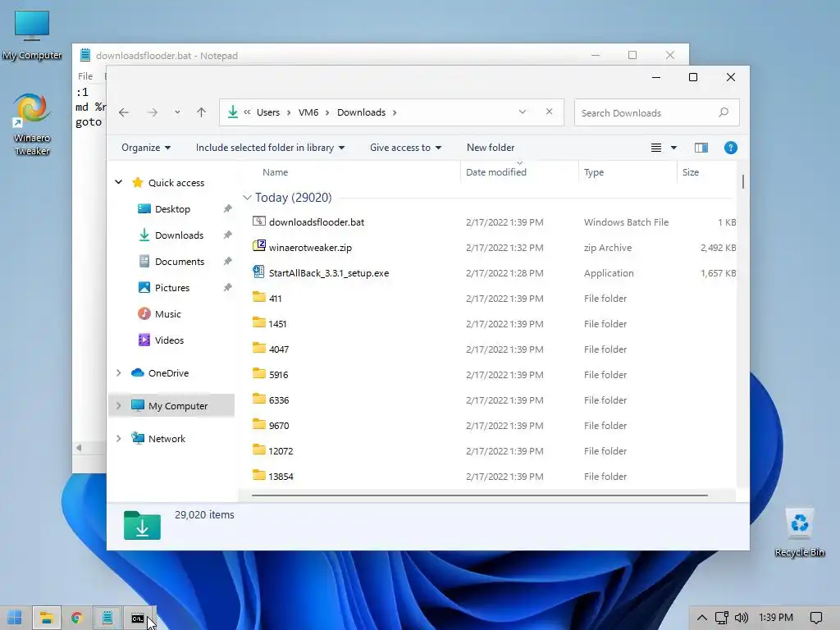840x630 pixels.
Task: Go back in File Explorer
Action: (x=124, y=112)
